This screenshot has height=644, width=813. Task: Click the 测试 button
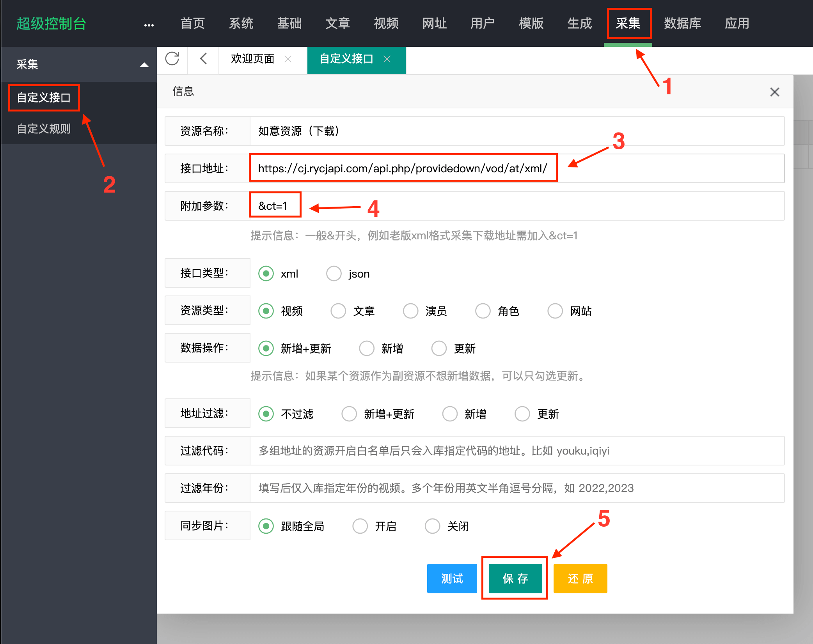pyautogui.click(x=452, y=579)
